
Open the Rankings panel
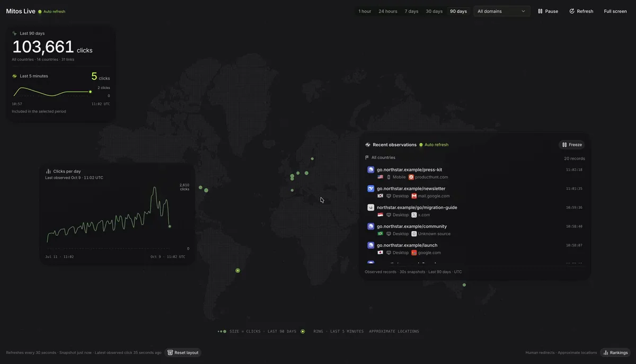(615, 352)
